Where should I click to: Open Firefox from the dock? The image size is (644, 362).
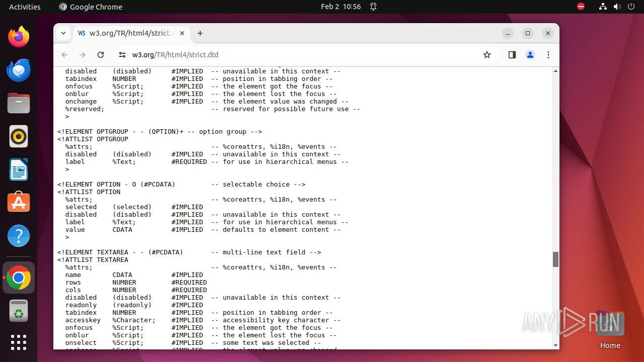19,37
